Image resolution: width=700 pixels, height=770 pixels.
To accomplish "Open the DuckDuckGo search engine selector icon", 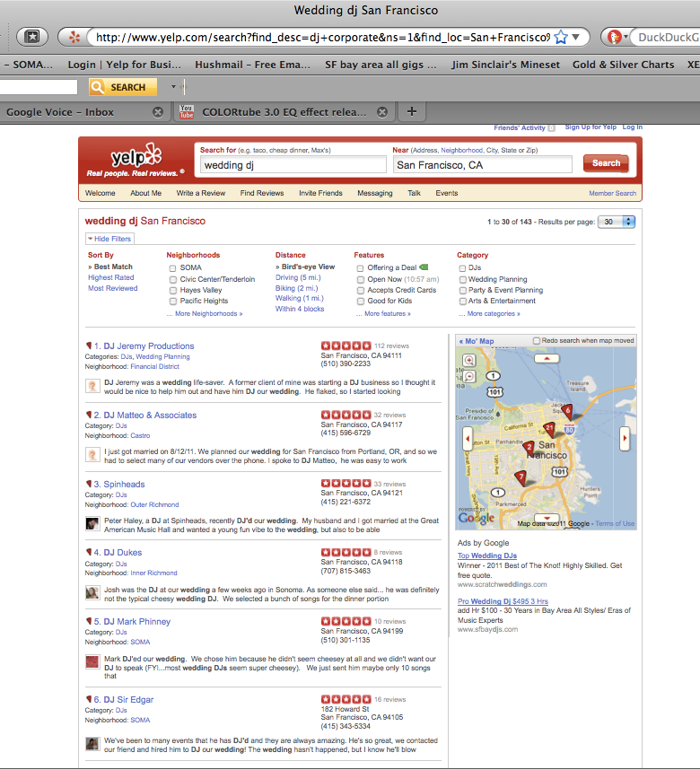I will tap(614, 37).
